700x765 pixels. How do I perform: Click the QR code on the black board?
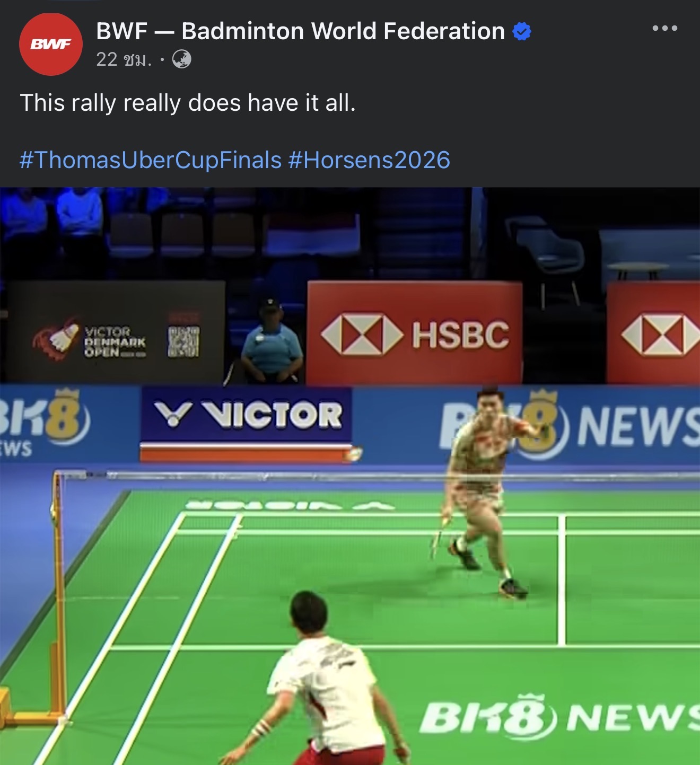click(184, 341)
